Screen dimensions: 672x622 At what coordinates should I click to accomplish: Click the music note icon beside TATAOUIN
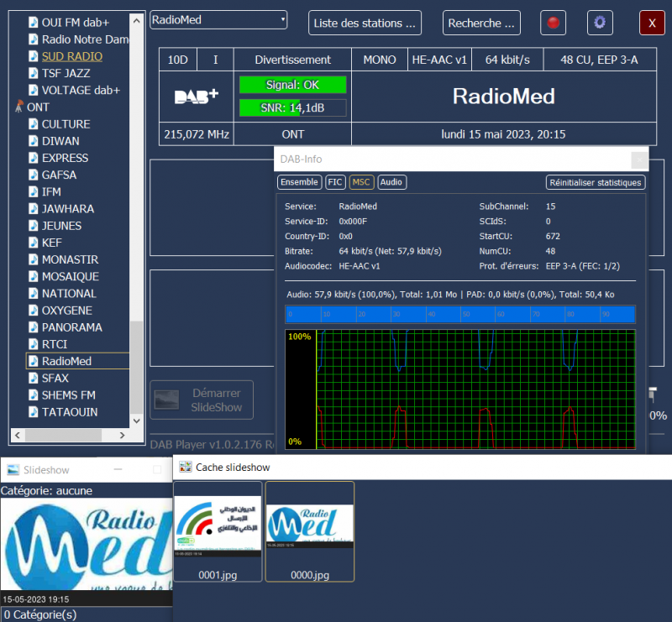click(x=33, y=411)
